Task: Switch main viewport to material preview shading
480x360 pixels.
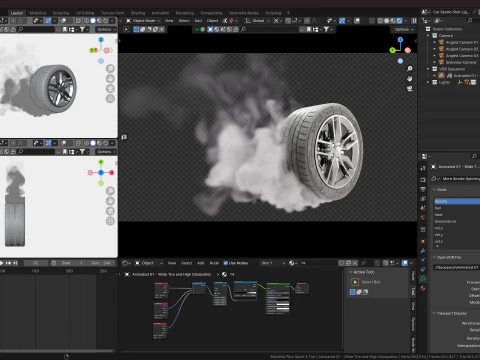Action: (393, 21)
